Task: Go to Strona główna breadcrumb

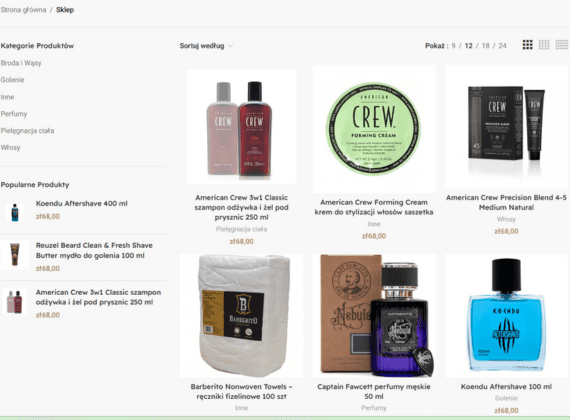Action: click(x=23, y=10)
